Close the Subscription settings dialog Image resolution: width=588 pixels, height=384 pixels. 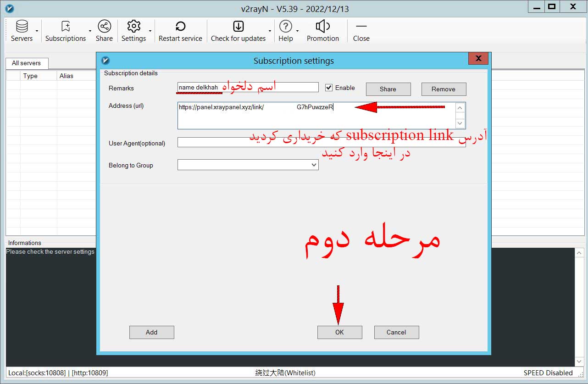pyautogui.click(x=478, y=58)
